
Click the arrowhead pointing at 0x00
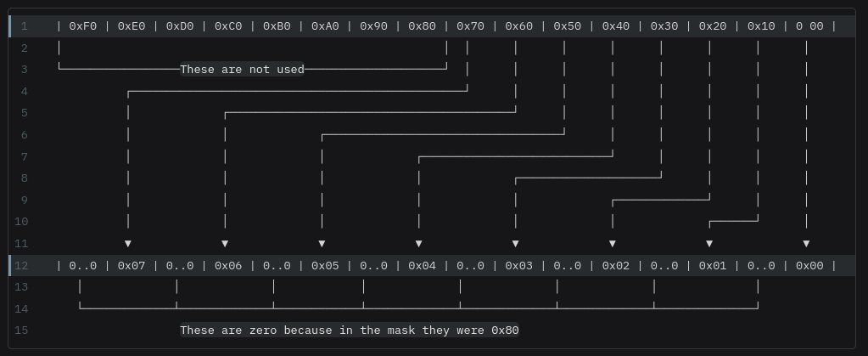(x=806, y=244)
